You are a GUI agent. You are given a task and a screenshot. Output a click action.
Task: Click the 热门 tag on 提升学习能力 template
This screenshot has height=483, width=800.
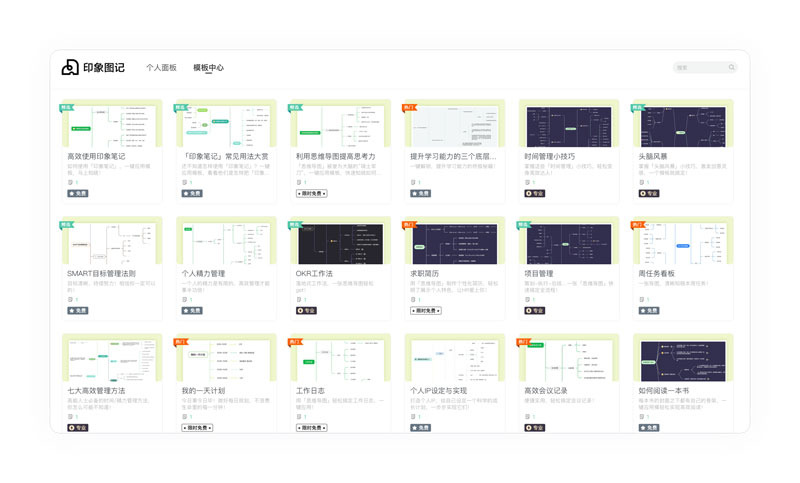409,106
